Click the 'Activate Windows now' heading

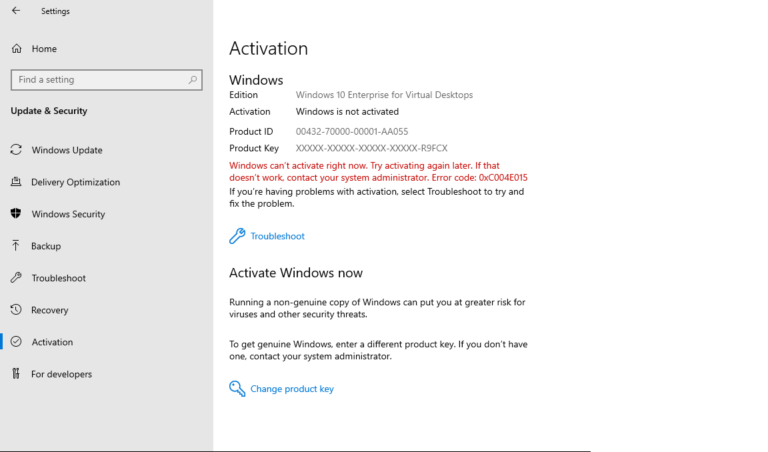click(296, 273)
